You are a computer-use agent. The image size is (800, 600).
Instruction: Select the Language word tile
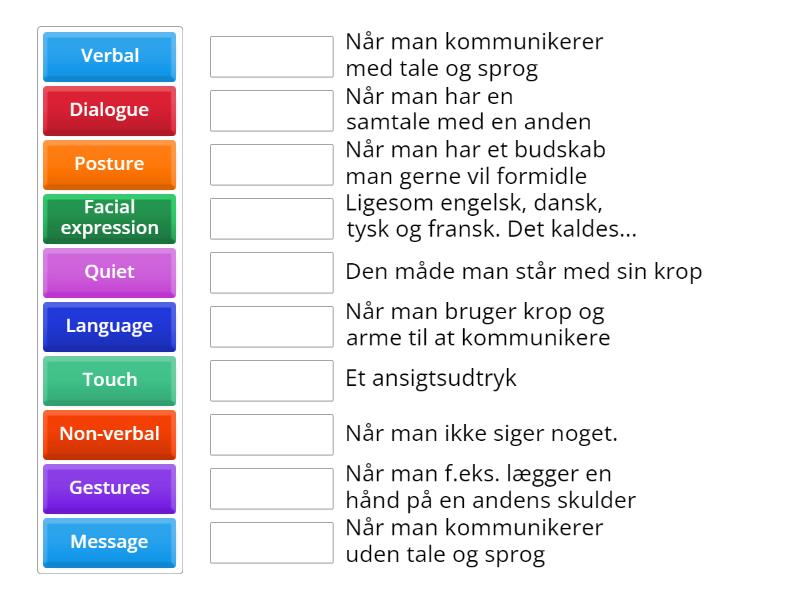click(109, 326)
